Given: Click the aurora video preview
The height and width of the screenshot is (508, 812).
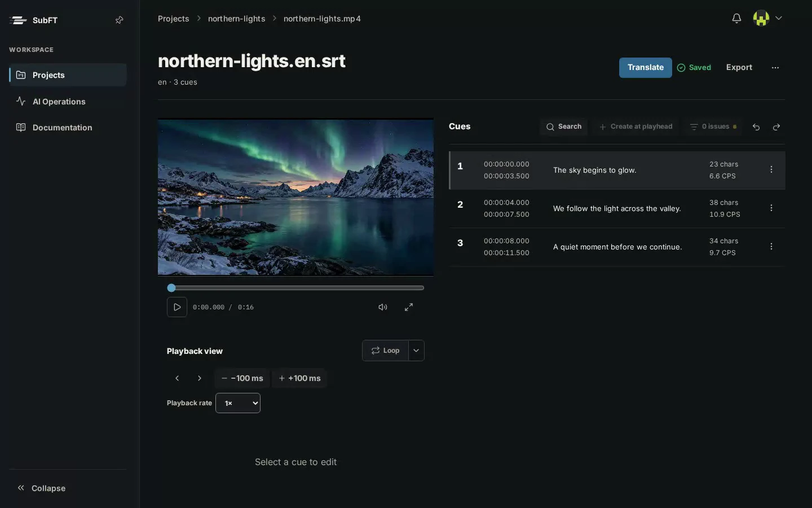Looking at the screenshot, I should pos(295,197).
